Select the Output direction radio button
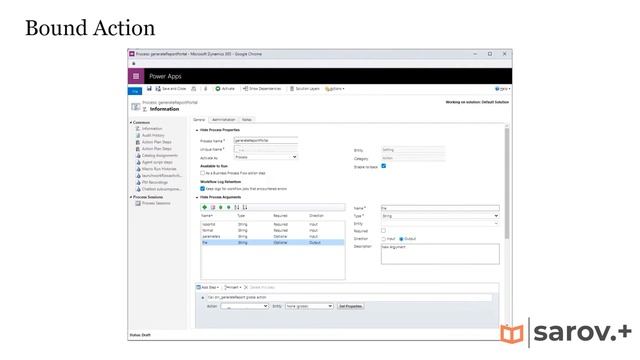The image size is (640, 360). coord(401,239)
